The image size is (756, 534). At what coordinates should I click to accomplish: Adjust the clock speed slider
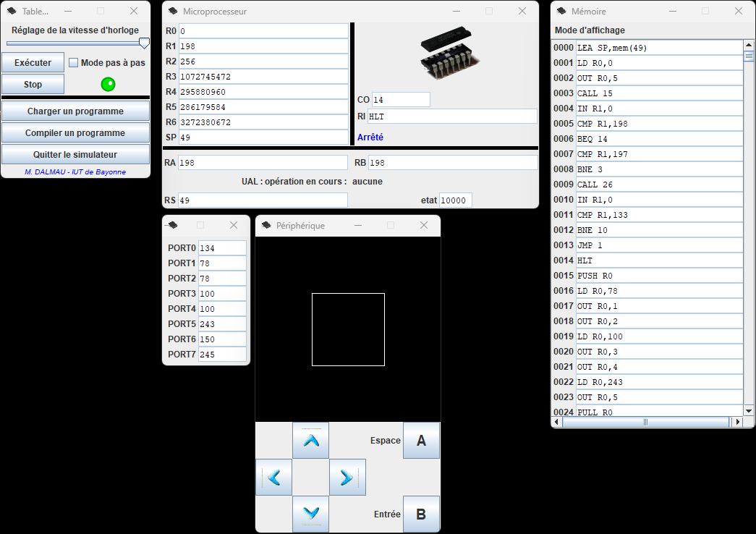[x=75, y=43]
